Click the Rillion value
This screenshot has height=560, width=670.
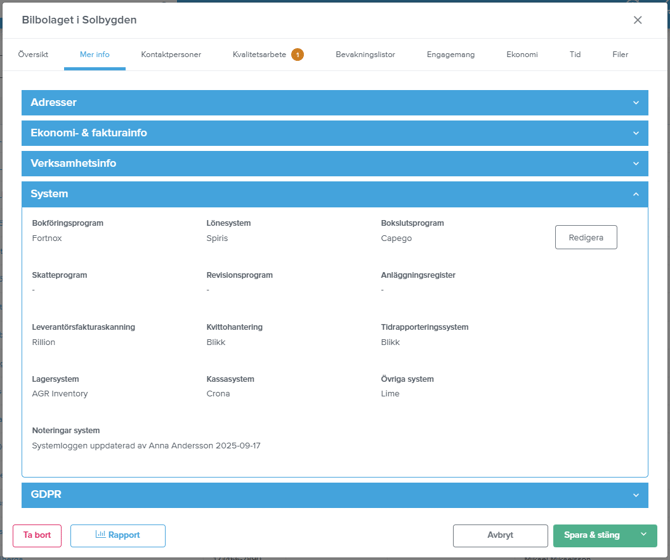coord(44,342)
